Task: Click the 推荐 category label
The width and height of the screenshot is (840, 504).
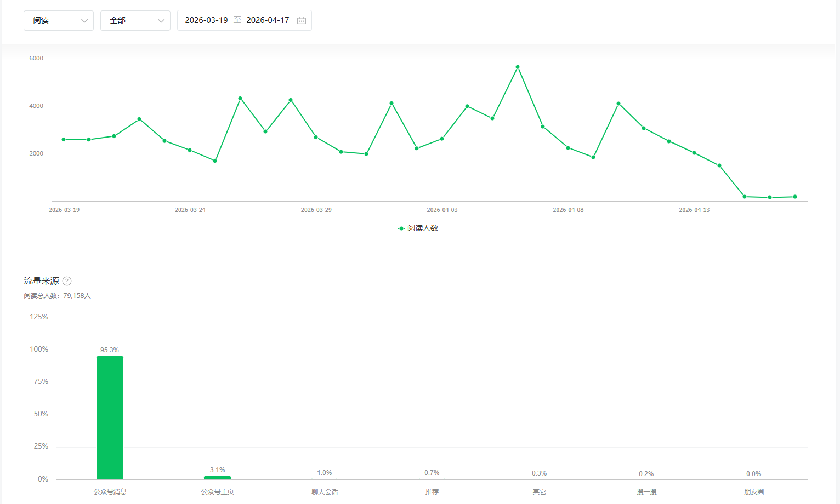Action: click(432, 492)
